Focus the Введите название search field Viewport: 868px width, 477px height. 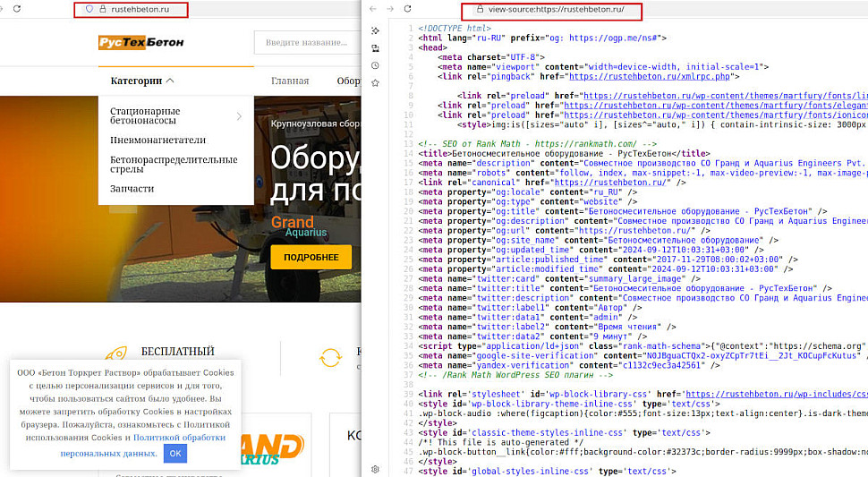308,43
